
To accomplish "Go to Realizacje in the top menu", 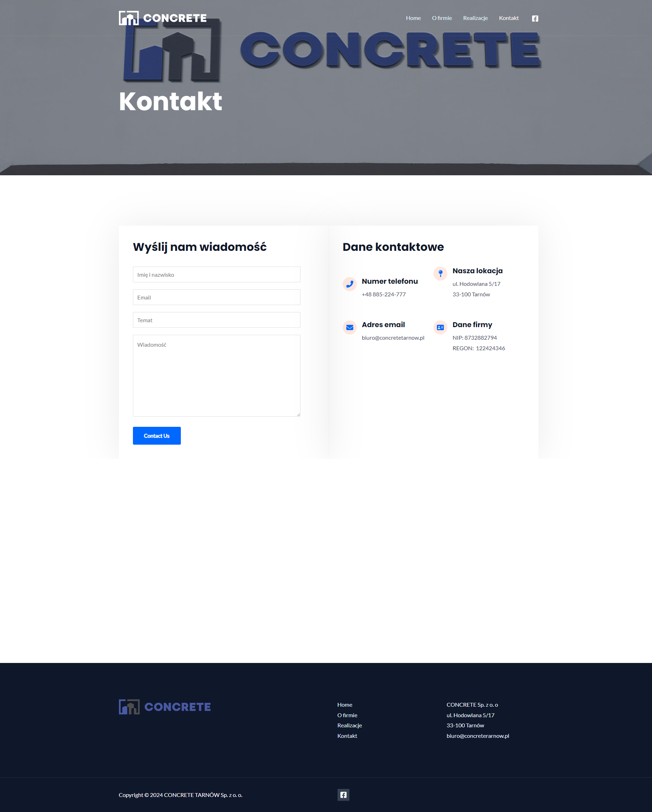I will [x=475, y=18].
